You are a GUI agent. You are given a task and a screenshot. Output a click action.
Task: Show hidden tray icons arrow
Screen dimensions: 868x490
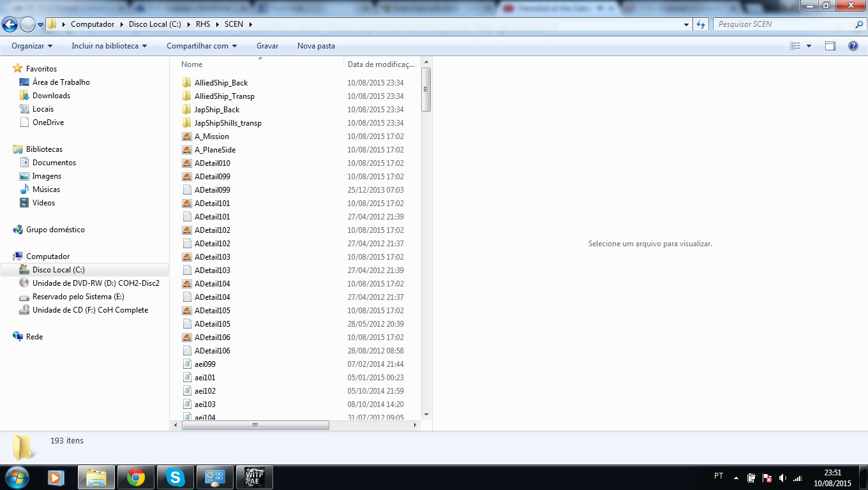click(737, 478)
